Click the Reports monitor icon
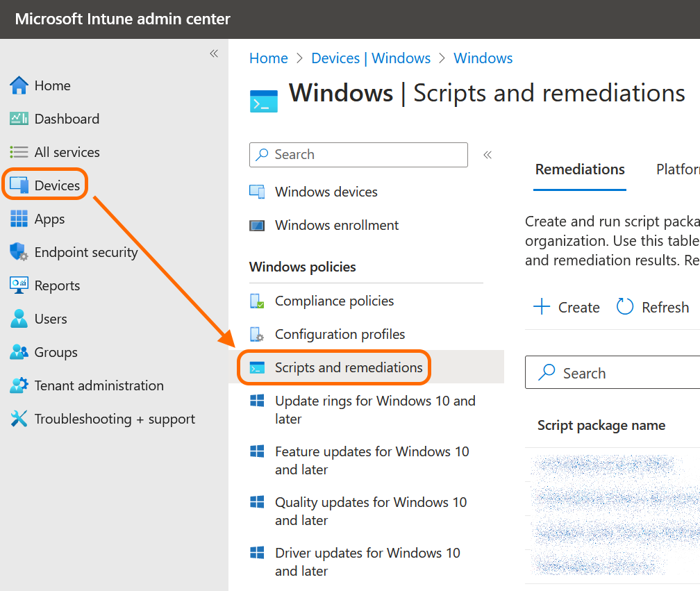This screenshot has height=591, width=700. tap(19, 285)
